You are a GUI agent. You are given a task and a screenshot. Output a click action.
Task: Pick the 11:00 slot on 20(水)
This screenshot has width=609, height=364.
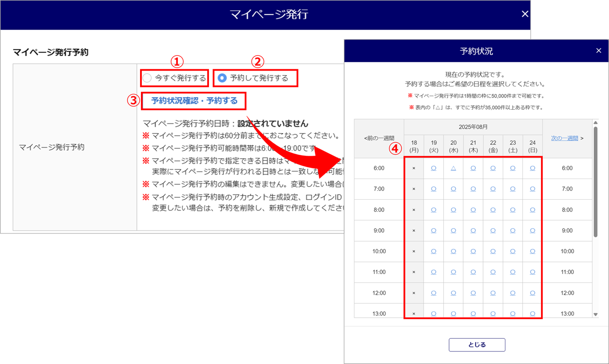(453, 272)
